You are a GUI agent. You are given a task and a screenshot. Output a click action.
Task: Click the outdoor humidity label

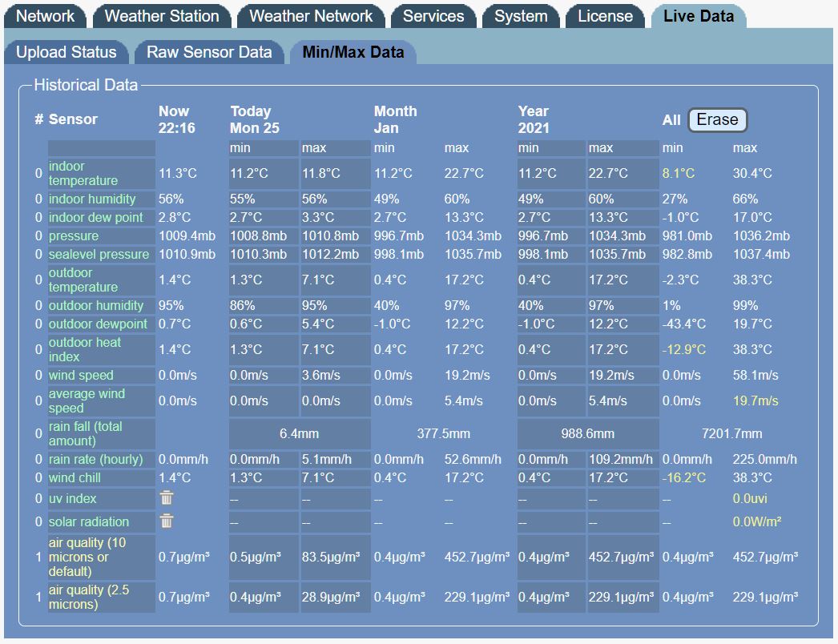tap(96, 306)
